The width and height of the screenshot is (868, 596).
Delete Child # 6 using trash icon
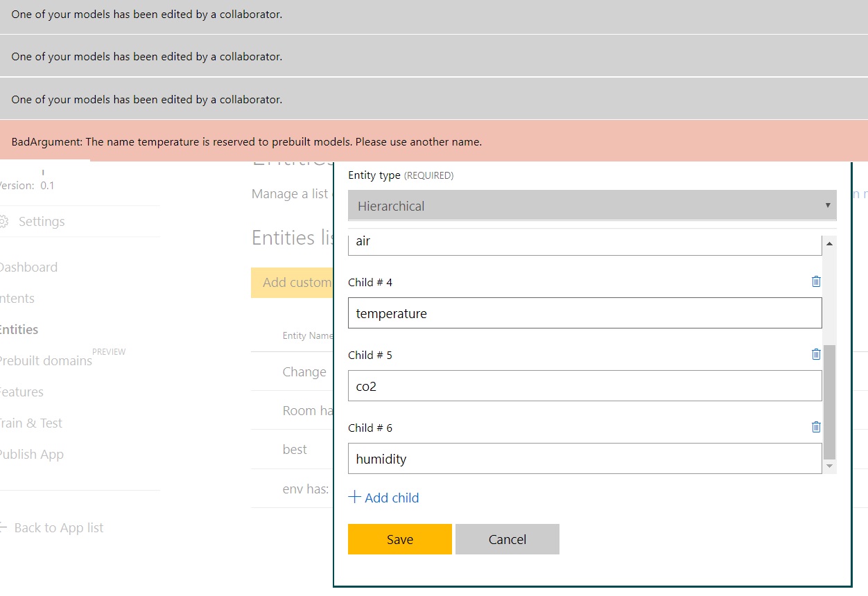click(816, 427)
